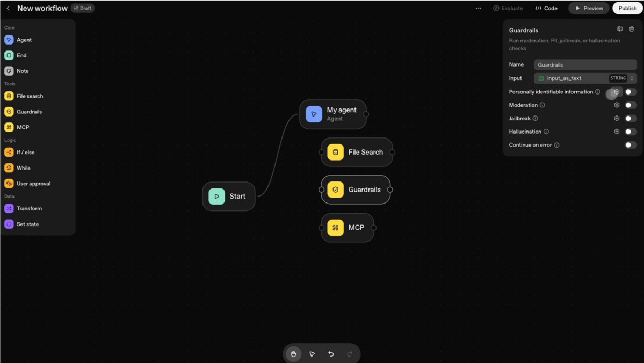644x363 pixels.
Task: Undo the last action in the canvas toolbar
Action: point(331,354)
